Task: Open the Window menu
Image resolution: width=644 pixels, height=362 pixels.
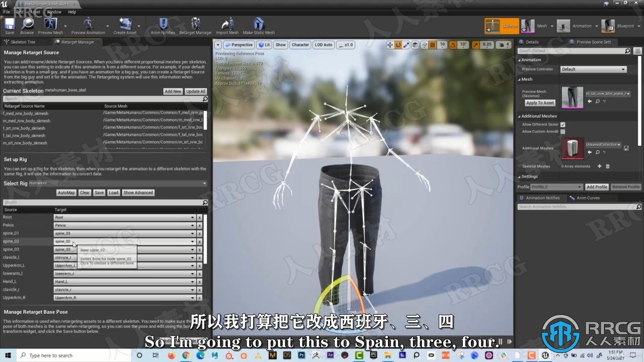Action: [x=54, y=12]
